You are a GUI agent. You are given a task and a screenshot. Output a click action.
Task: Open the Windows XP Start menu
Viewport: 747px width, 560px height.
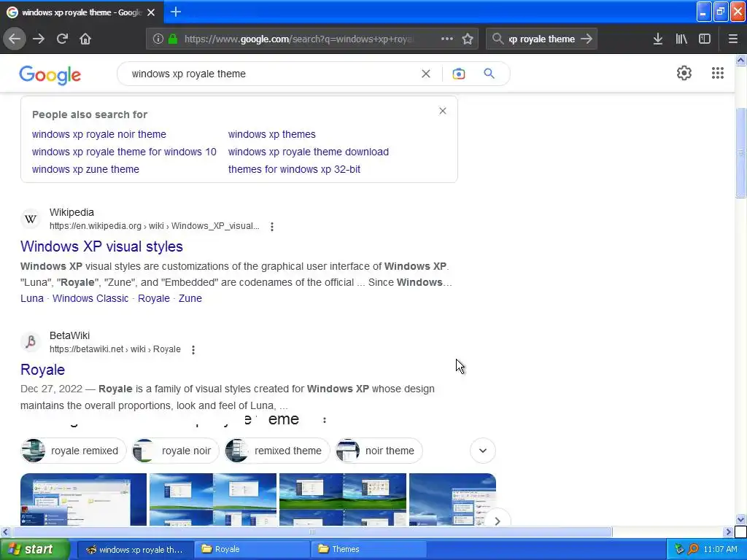tap(34, 549)
